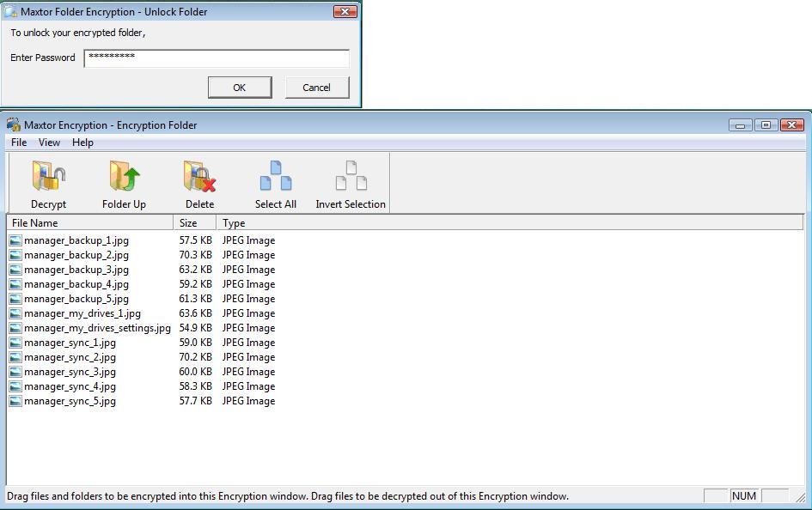The height and width of the screenshot is (510, 812).
Task: Click the Enter Password input field
Action: tap(217, 58)
